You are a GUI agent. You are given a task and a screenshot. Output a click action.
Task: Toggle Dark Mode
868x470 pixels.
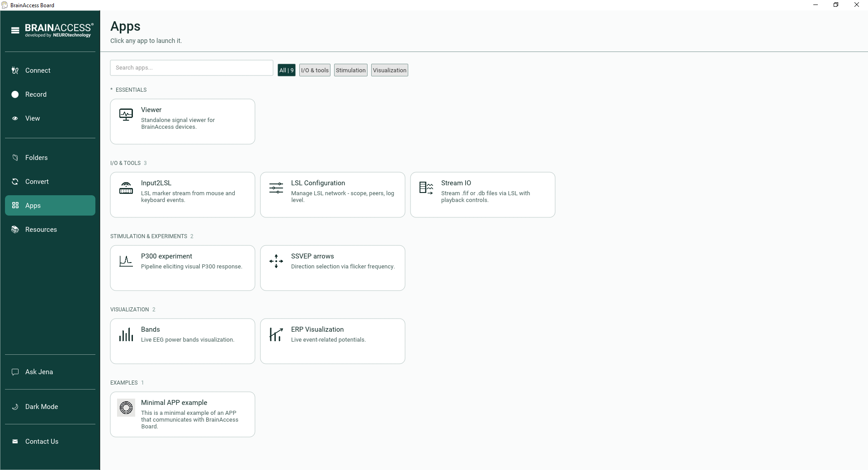[x=50, y=407]
